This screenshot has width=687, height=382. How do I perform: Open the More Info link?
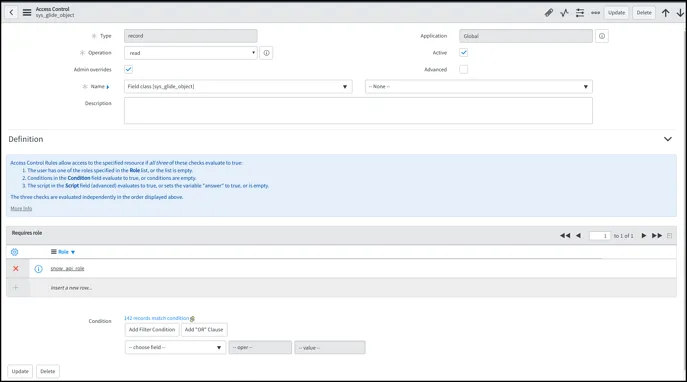tap(21, 209)
